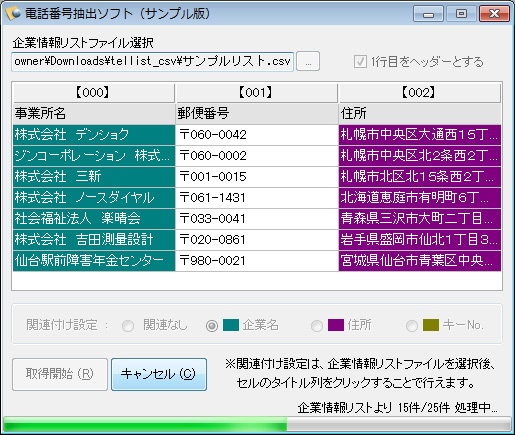515x435 pixels.
Task: Select the 住所 radio button
Action: coord(317,325)
